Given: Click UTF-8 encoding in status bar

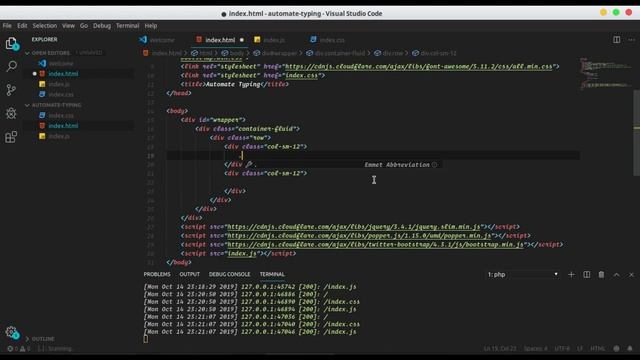Looking at the screenshot, I should point(562,349).
